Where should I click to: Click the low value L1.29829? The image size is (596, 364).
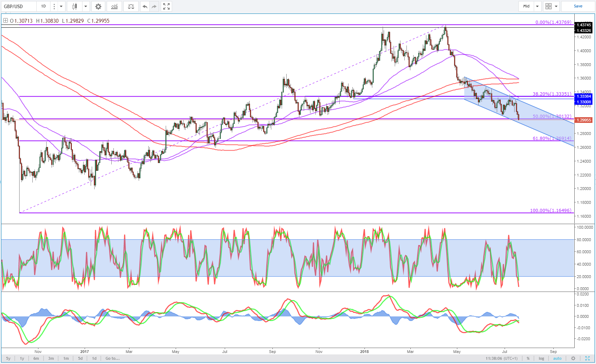pyautogui.click(x=73, y=21)
